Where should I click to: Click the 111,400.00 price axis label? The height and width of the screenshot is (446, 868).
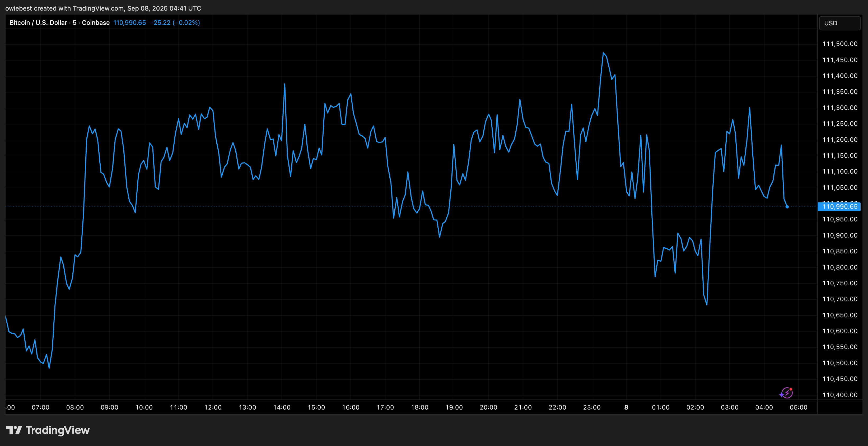click(840, 76)
